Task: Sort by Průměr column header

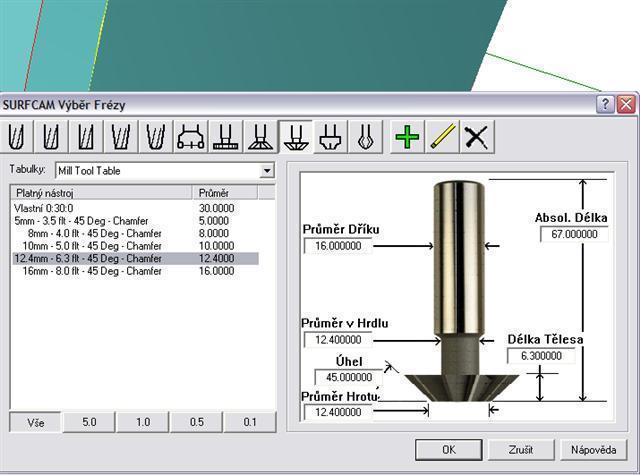Action: point(225,193)
